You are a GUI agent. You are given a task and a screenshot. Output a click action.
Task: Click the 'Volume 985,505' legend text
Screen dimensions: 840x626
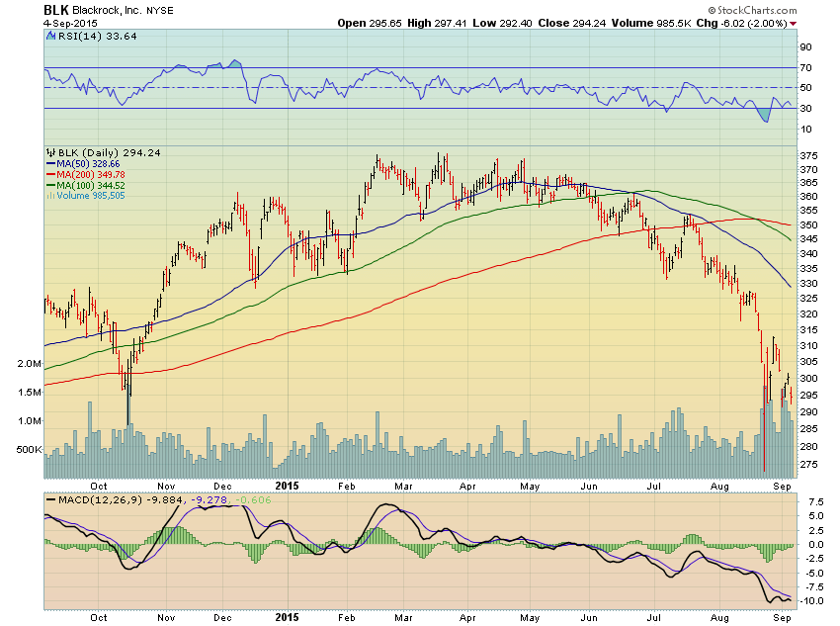pyautogui.click(x=91, y=196)
